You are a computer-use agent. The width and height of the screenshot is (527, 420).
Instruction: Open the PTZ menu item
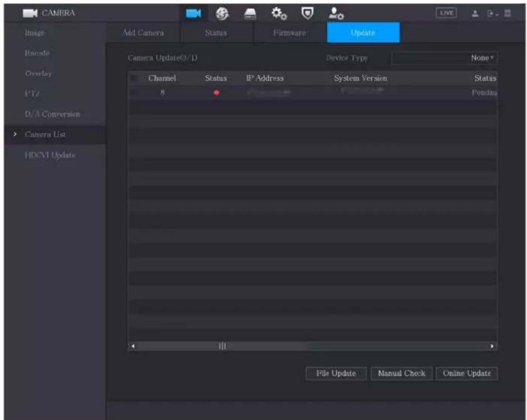click(x=32, y=94)
